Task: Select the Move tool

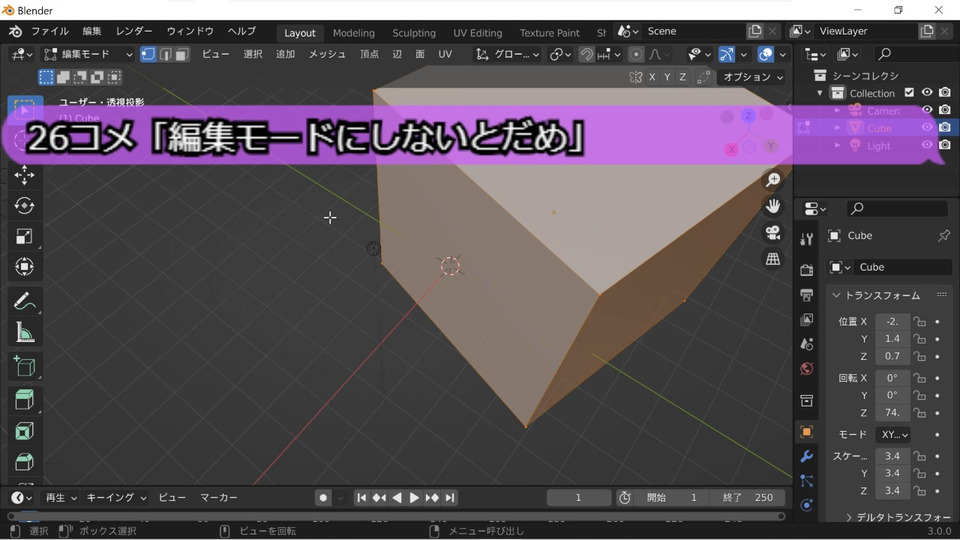Action: [24, 175]
